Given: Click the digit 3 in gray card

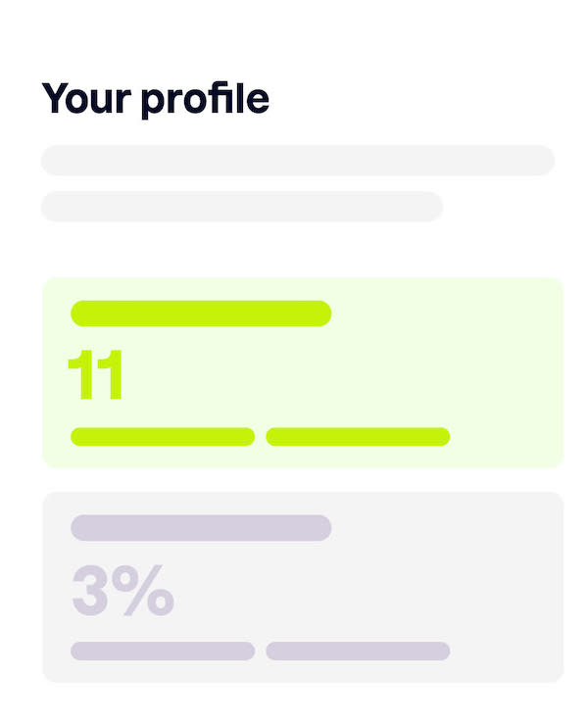Looking at the screenshot, I should 90,591.
